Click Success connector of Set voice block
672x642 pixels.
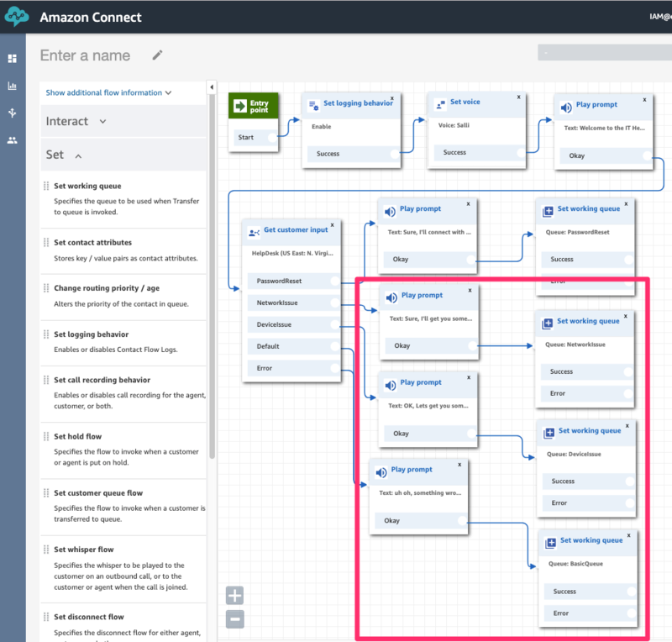point(521,152)
